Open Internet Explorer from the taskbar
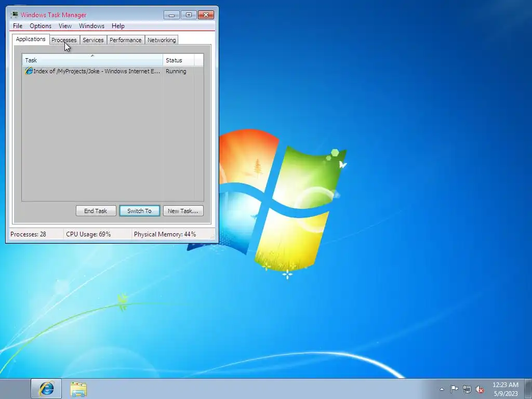532x399 pixels. point(46,389)
